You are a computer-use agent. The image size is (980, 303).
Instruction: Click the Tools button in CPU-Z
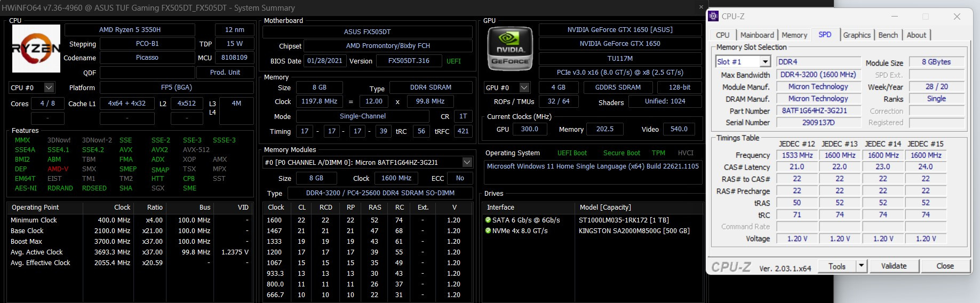(836, 266)
